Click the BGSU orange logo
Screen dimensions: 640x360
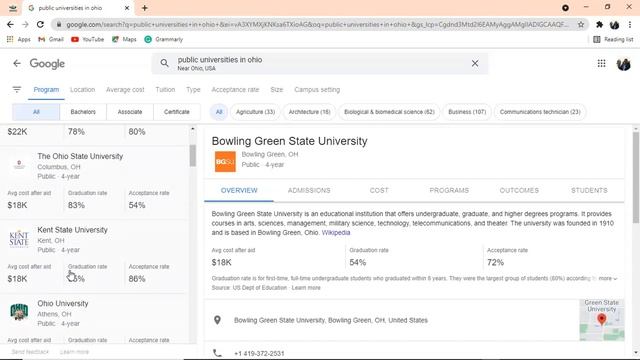click(x=225, y=162)
